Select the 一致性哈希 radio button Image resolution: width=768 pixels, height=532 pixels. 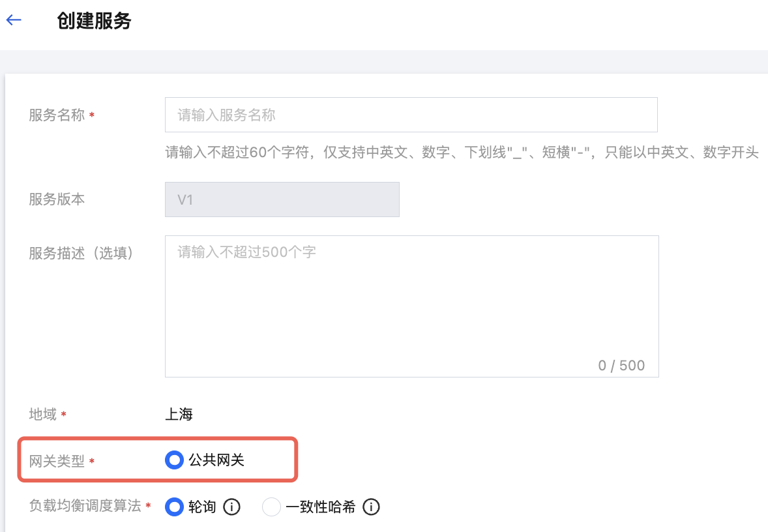coord(271,507)
